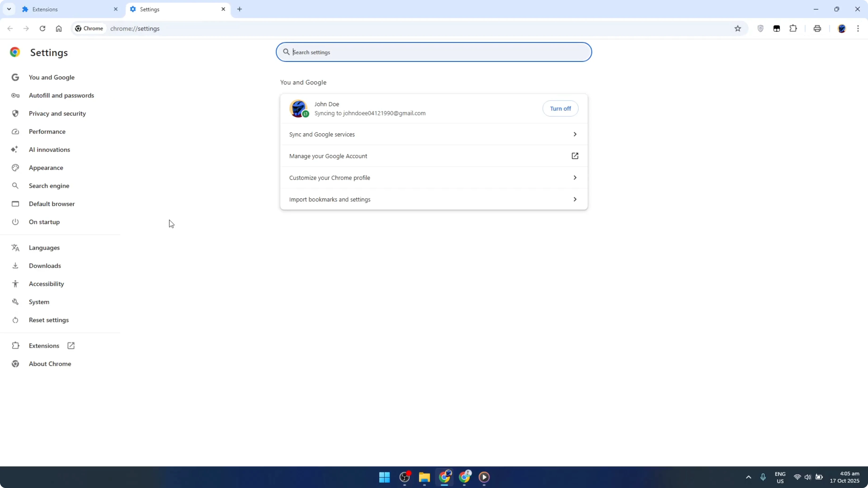Open File Explorer from taskbar

pos(424,477)
